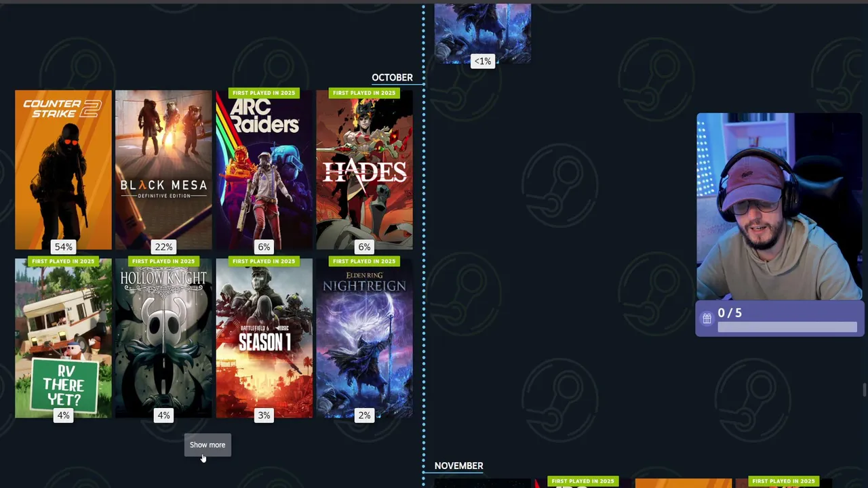Screen dimensions: 868x488
Task: Click the 4% label under Hollow Knight
Action: 163,415
